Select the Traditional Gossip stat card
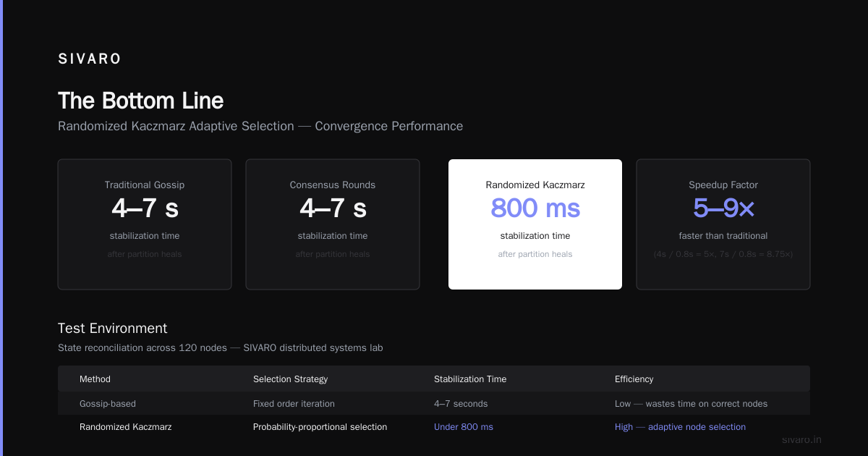This screenshot has width=868, height=456. click(145, 224)
